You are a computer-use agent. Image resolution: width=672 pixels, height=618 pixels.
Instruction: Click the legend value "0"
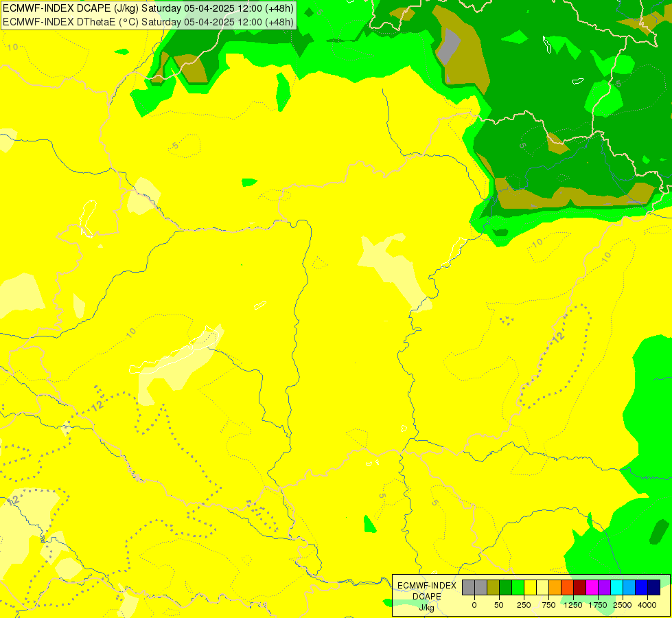(474, 605)
